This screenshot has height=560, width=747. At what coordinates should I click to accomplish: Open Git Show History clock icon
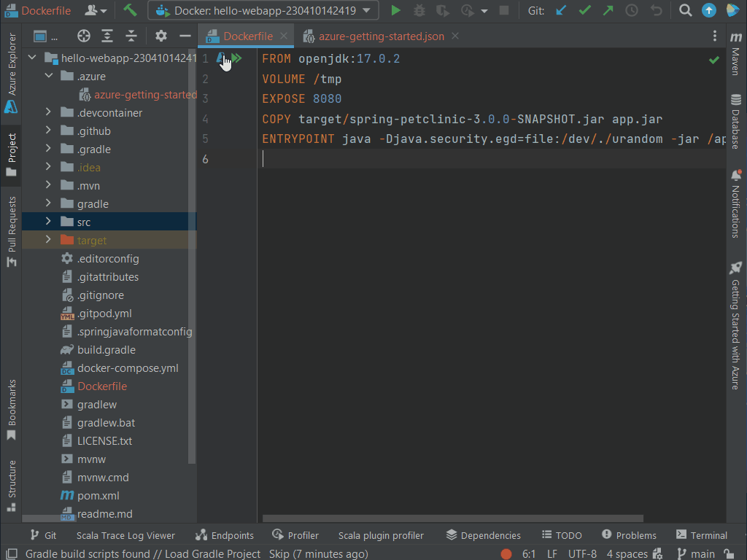[632, 10]
